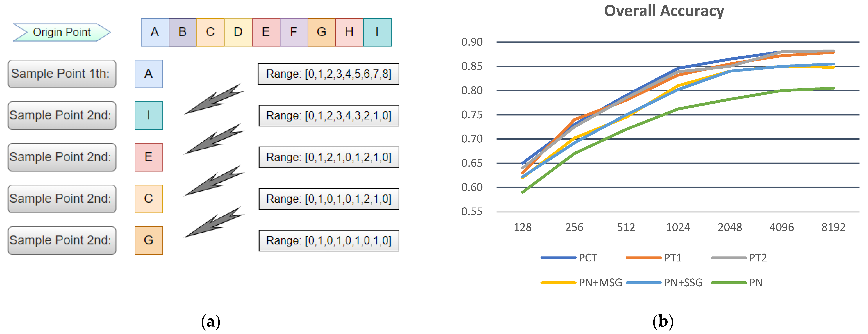868x334 pixels.
Task: Pick cell F in the origin row
Action: coord(294,32)
